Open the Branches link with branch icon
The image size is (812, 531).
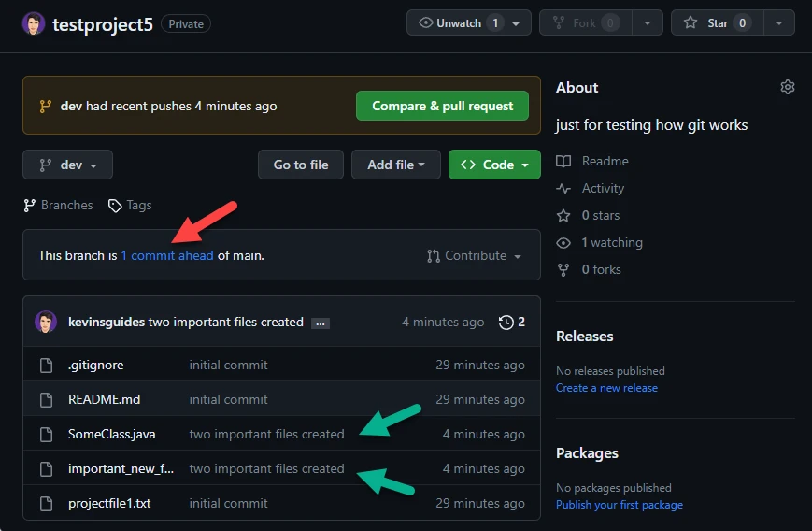[x=58, y=205]
